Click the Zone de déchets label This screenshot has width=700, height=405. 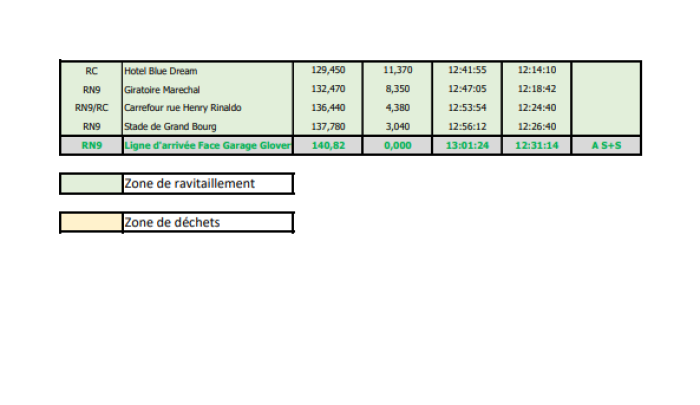click(207, 222)
